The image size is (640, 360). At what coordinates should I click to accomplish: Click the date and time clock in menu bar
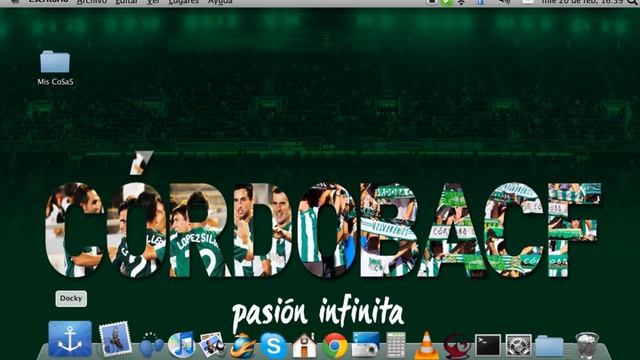[582, 2]
